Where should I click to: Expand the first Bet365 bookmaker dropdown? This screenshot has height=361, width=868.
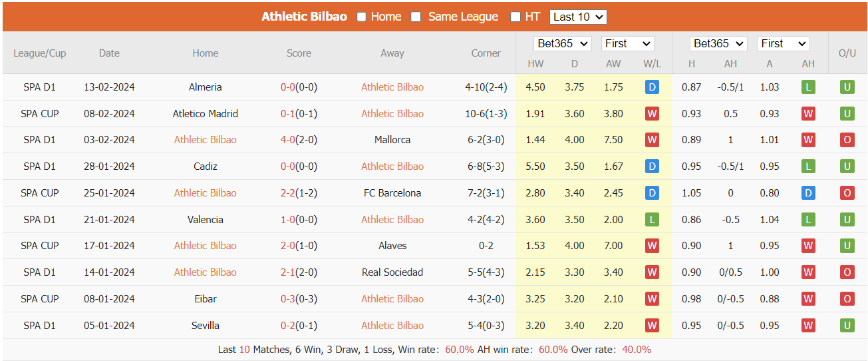point(562,43)
